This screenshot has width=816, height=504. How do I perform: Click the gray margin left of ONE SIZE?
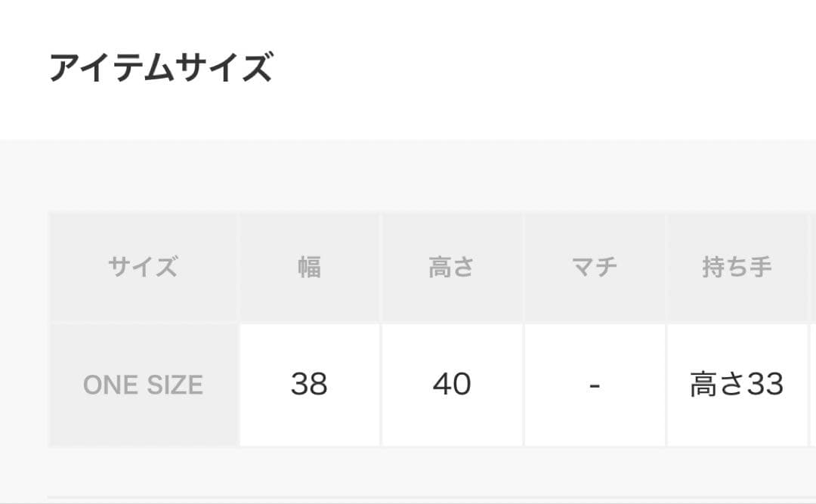tap(24, 385)
